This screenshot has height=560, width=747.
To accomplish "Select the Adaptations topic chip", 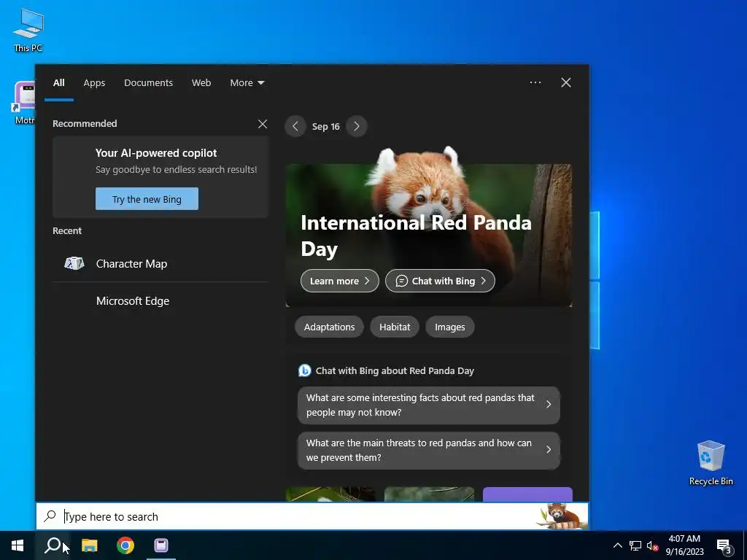I will [x=329, y=327].
